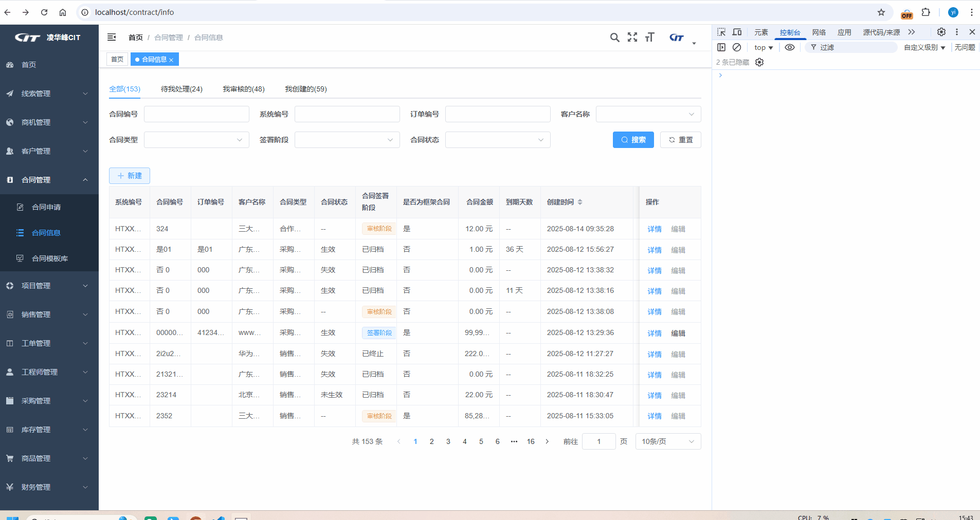Click the 新建 button
The image size is (980, 520).
(x=130, y=176)
